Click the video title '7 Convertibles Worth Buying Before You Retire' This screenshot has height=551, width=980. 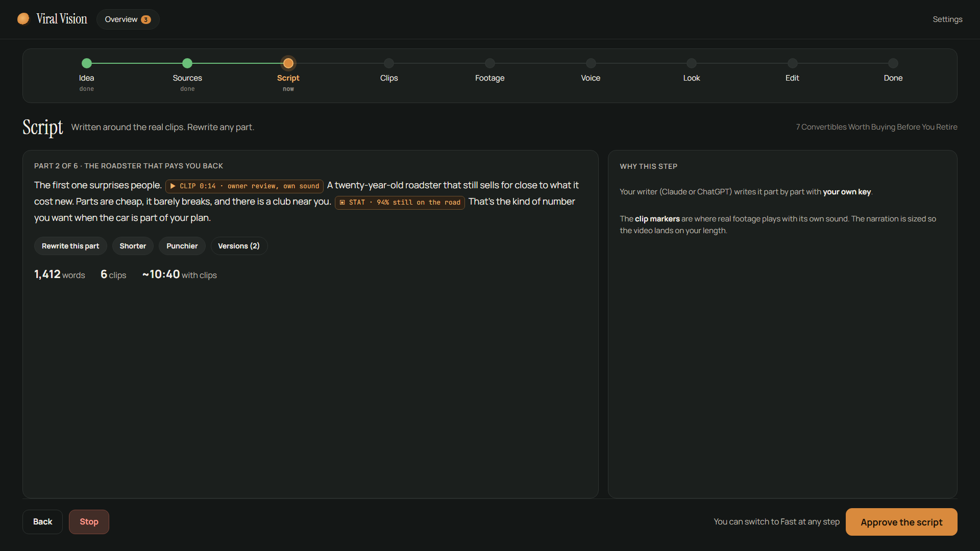click(876, 127)
